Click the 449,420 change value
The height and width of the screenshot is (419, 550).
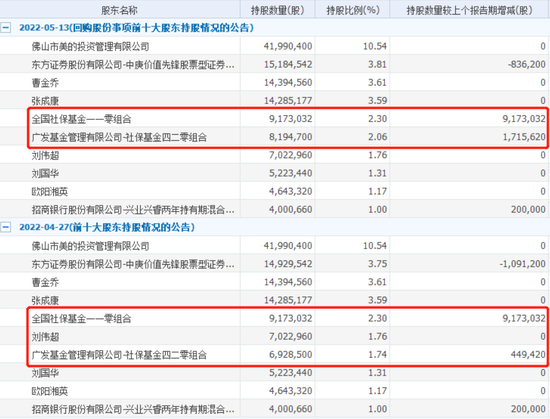(x=528, y=355)
